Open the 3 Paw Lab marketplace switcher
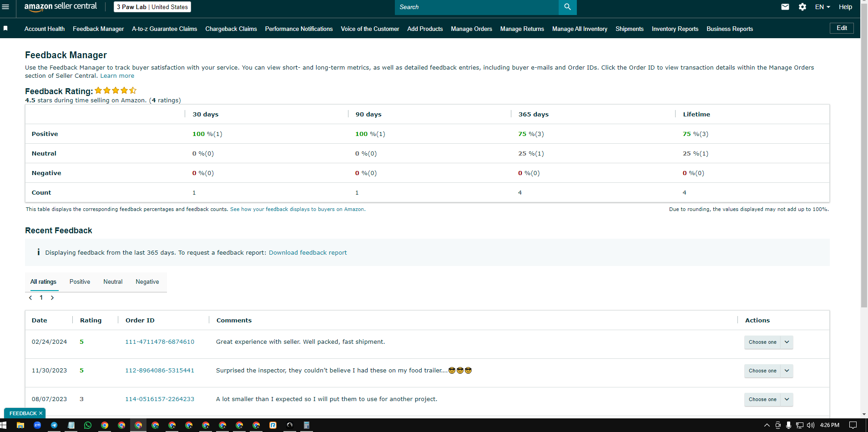This screenshot has width=868, height=432. point(152,7)
